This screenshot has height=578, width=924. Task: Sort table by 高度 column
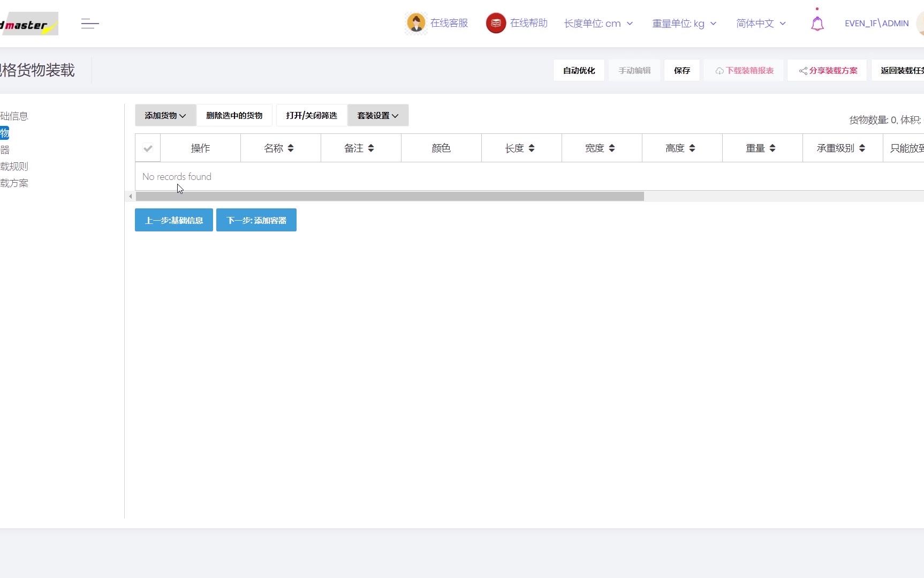tap(692, 148)
